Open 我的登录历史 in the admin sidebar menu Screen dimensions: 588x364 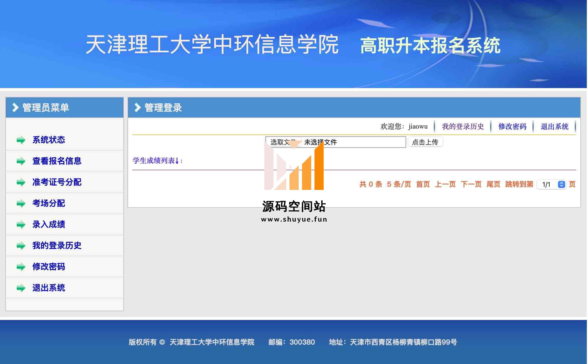pos(57,245)
